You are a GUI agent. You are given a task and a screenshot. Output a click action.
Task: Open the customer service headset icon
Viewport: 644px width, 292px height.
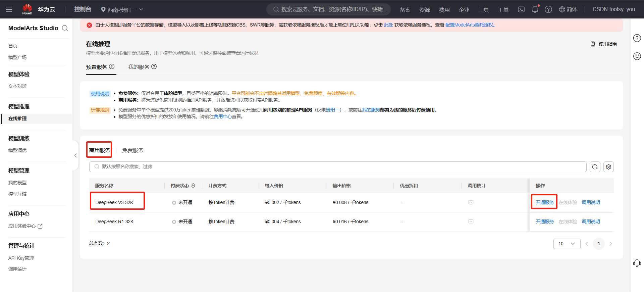[x=637, y=263]
